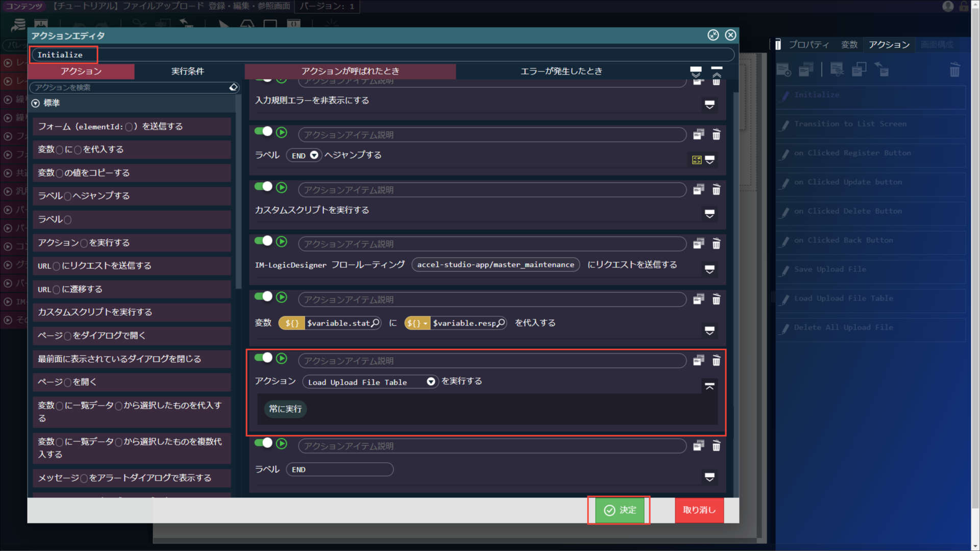Select the アクションが呼ばれたとき tab
Viewport: 980px width, 551px height.
click(x=350, y=71)
